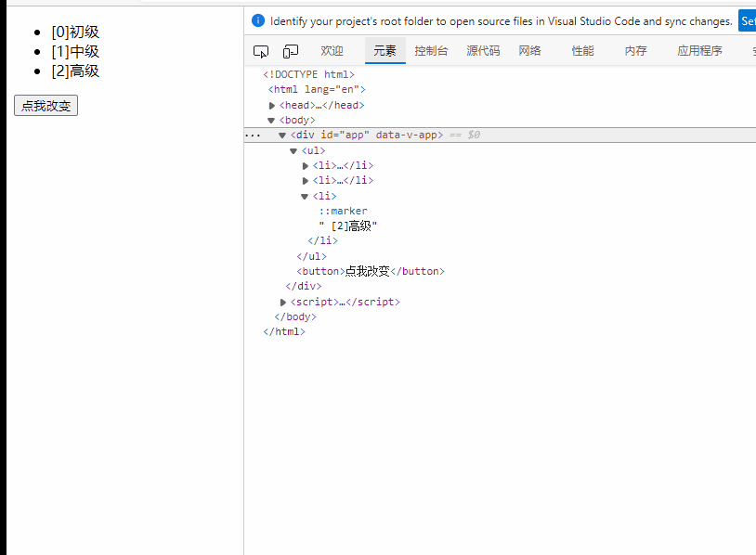Open the three-dots menu beside div#app row

click(253, 136)
